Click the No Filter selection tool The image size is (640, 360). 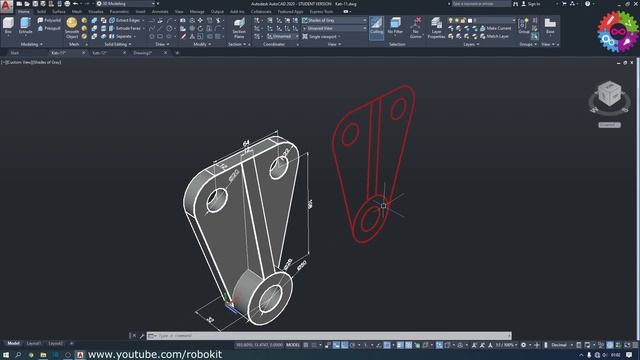(x=395, y=26)
